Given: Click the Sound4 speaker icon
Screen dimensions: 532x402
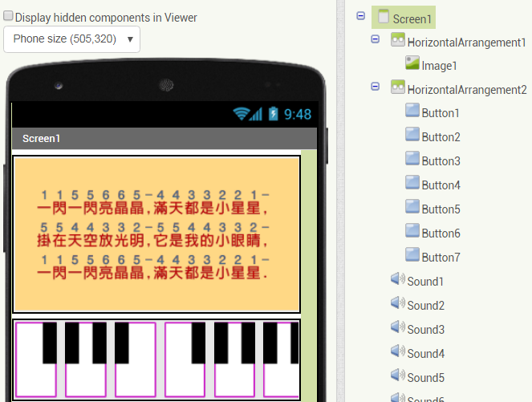Looking at the screenshot, I should click(x=398, y=351).
